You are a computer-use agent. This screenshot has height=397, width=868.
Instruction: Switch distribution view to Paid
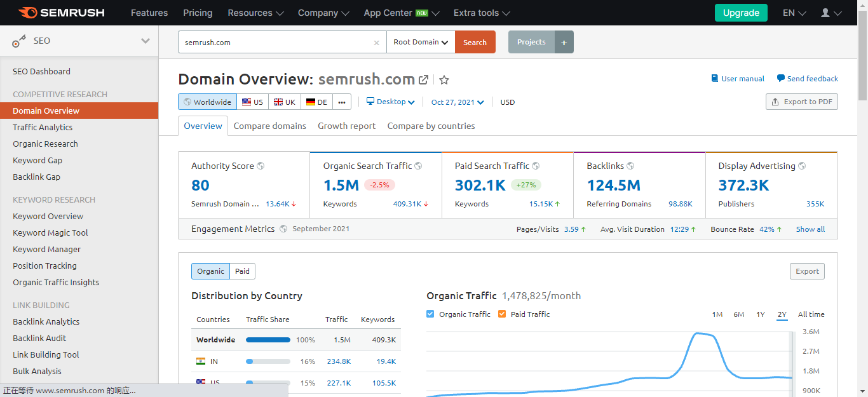pyautogui.click(x=242, y=271)
